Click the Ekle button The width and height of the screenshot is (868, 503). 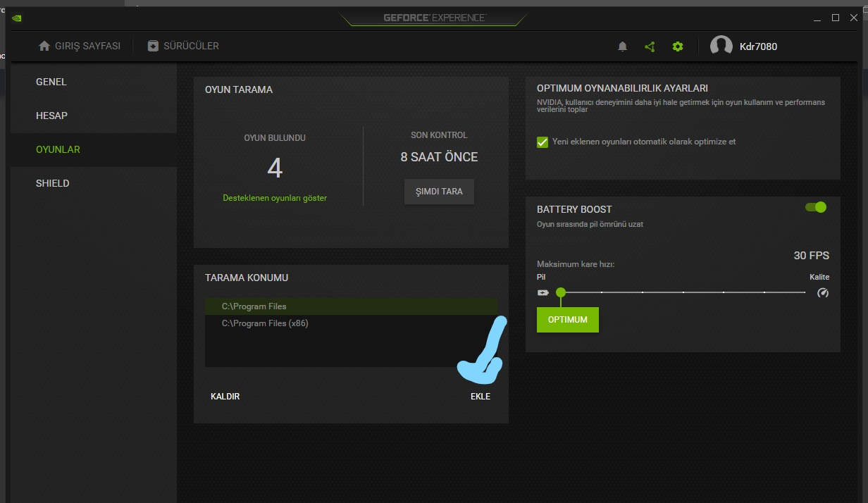coord(480,397)
